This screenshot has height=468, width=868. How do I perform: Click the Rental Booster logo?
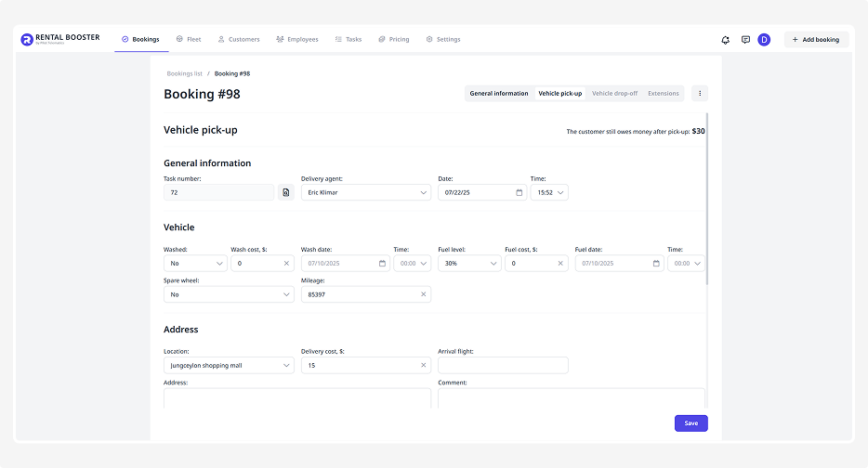pos(60,40)
